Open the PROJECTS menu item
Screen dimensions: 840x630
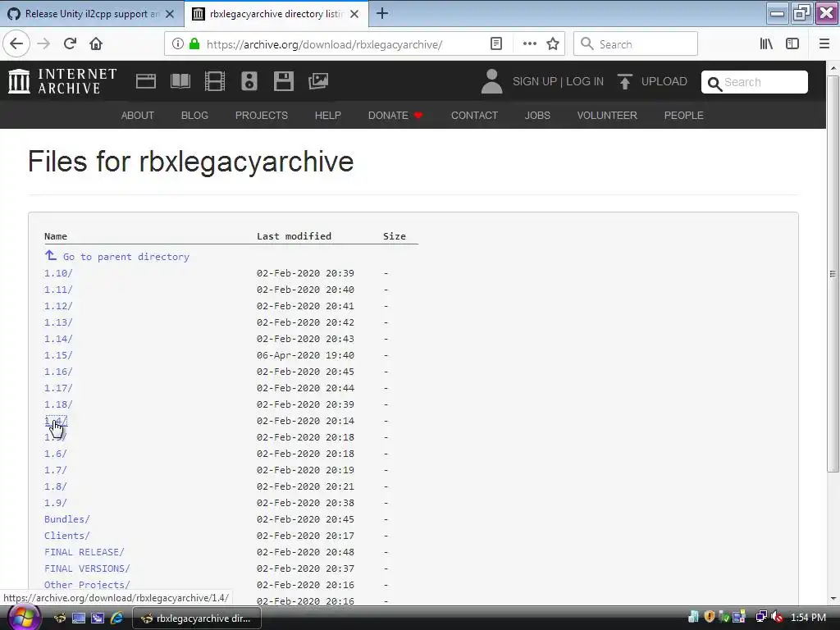[262, 115]
